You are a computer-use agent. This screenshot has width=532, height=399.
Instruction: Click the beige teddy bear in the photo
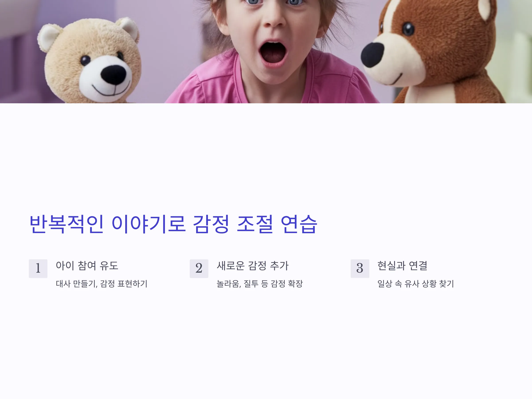coord(91,60)
